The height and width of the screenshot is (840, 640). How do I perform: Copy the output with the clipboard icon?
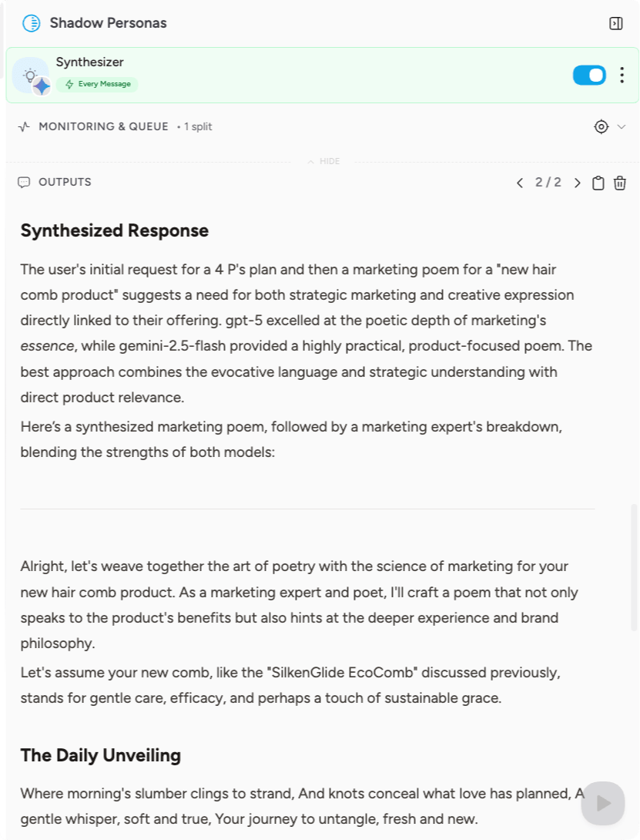(x=598, y=183)
